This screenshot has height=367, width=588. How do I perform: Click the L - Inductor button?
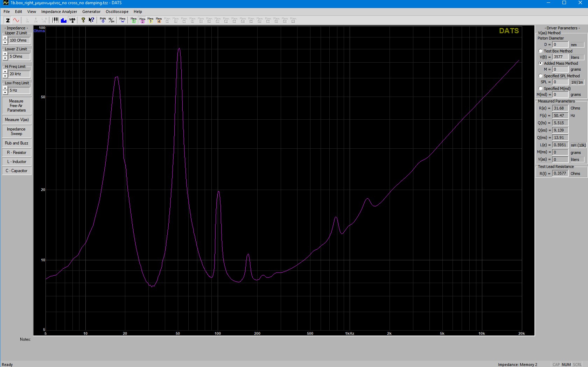click(16, 162)
